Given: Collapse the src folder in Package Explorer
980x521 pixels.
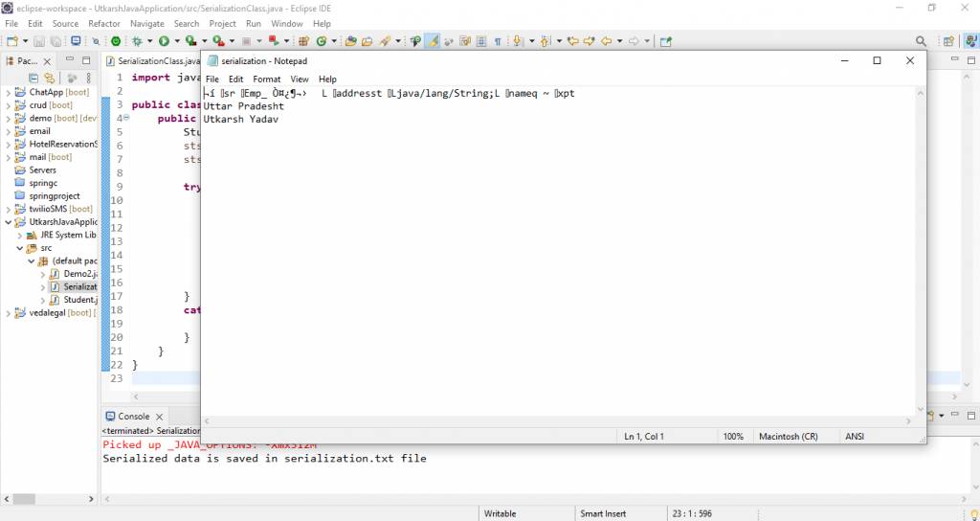Looking at the screenshot, I should click(x=20, y=248).
